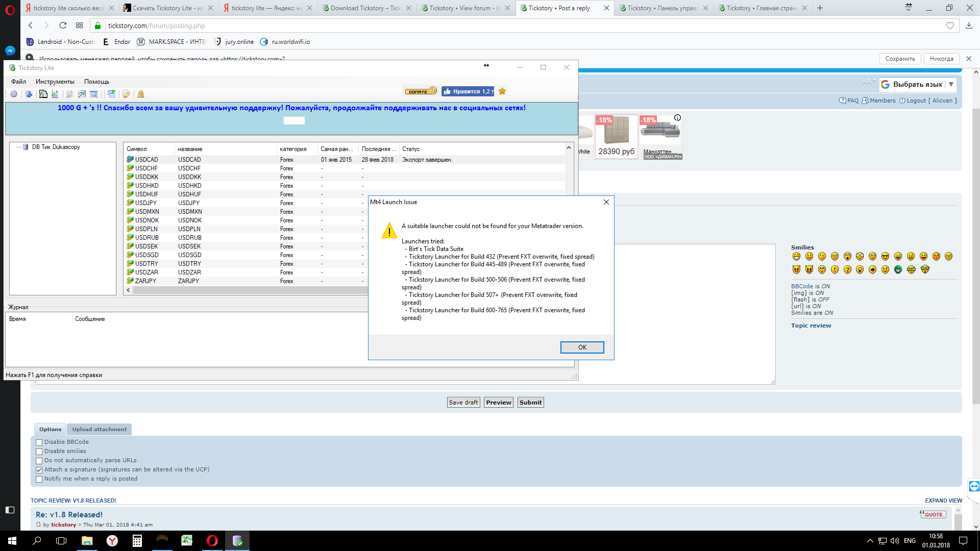Click QUOTE button on topic review post
980x551 pixels.
pyautogui.click(x=933, y=514)
